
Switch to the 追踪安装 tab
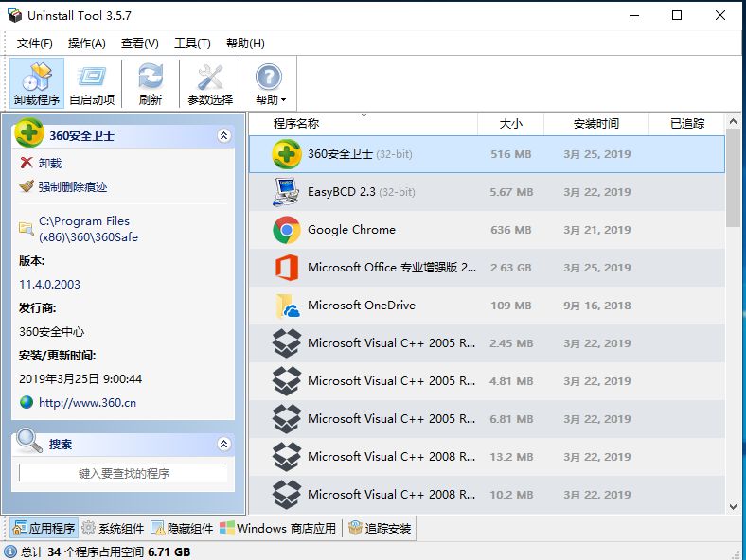pyautogui.click(x=380, y=528)
